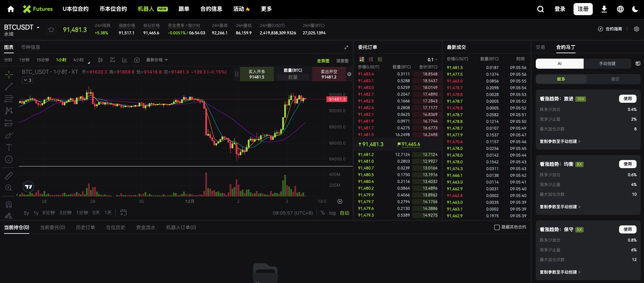Open the go-to-date calendar icon

123,213
